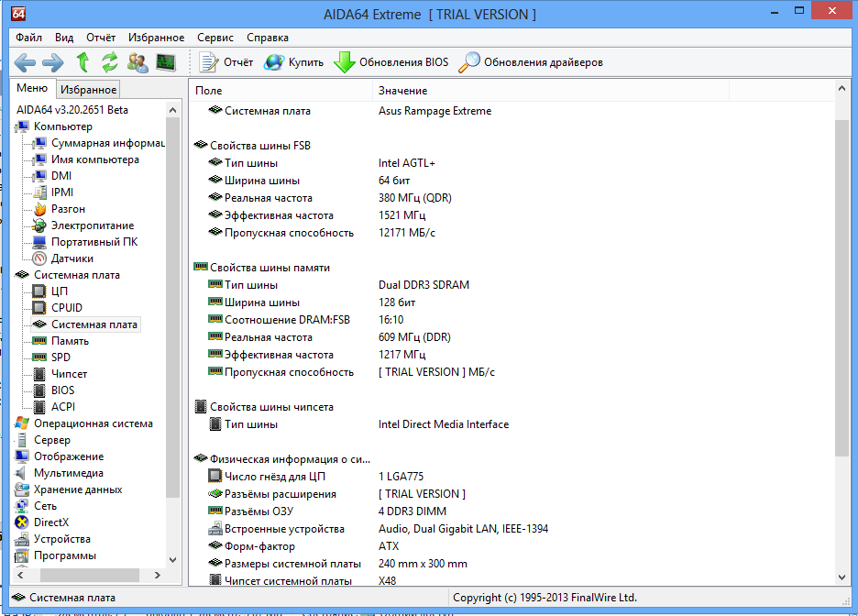This screenshot has width=858, height=616.
Task: Click the AIDA64 title bar app icon
Action: click(18, 13)
